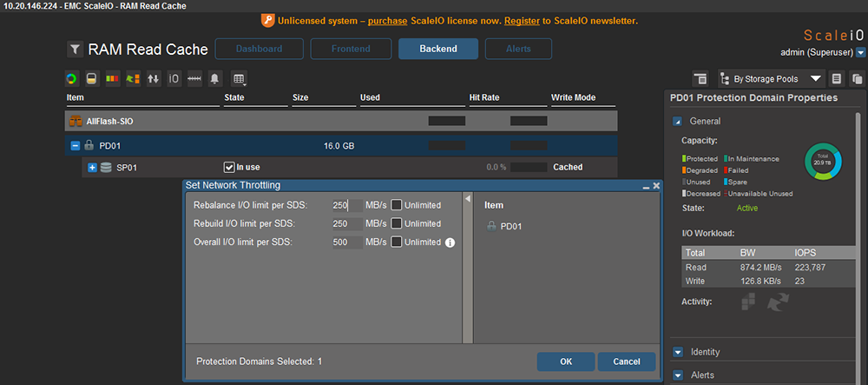868x385 pixels.
Task: Select the IO workload view icon
Action: point(174,79)
